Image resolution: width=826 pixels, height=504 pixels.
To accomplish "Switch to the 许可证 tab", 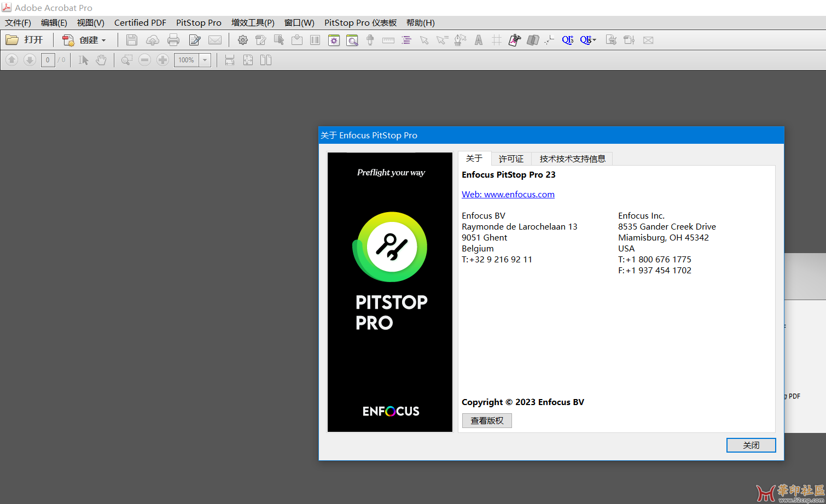I will (511, 159).
